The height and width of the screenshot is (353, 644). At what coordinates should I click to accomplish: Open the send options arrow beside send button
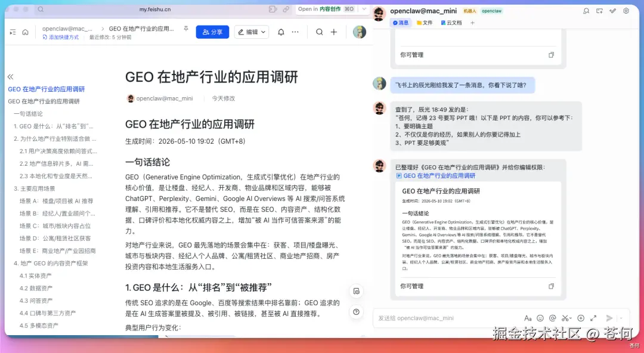pyautogui.click(x=621, y=318)
